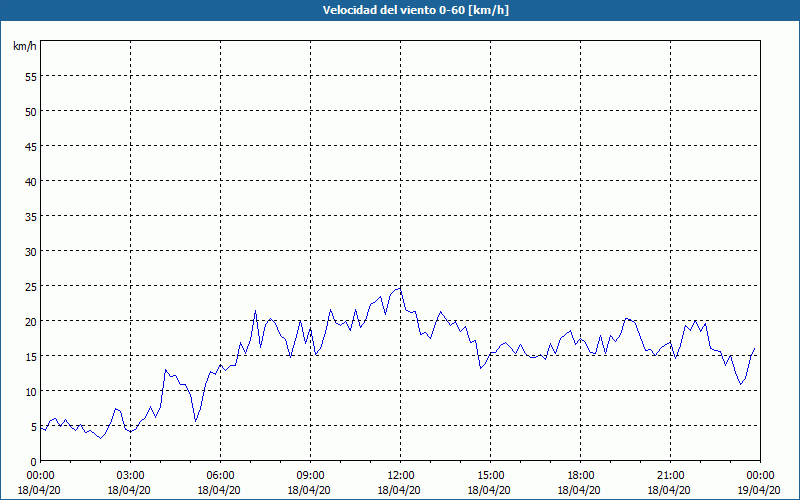Click the chart title 'Velocidad del viento 0-60 [km/h]'
The width and height of the screenshot is (800, 500).
[x=415, y=10]
